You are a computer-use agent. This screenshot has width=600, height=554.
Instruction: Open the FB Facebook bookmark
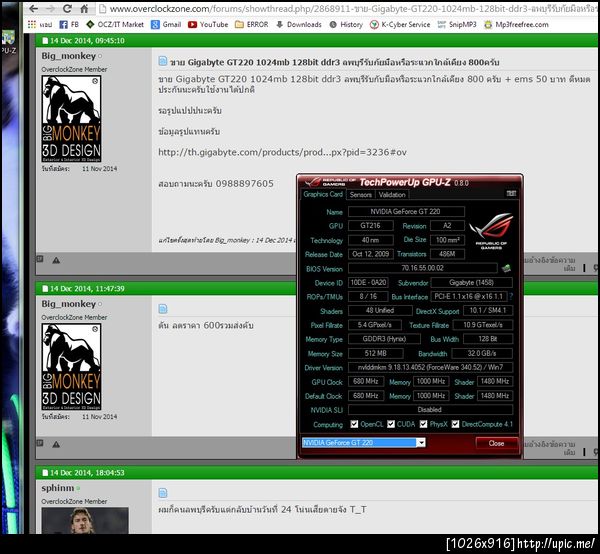click(x=69, y=24)
